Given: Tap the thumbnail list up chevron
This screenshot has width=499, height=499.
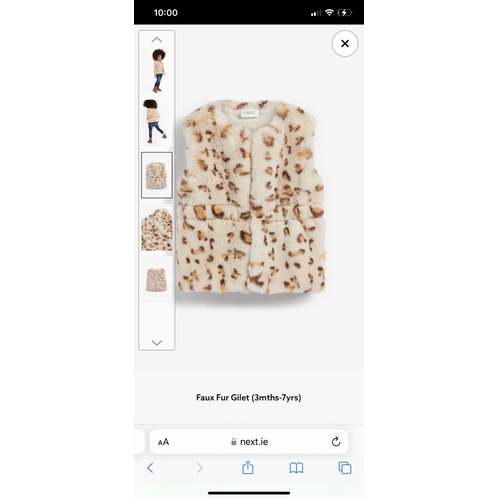Looking at the screenshot, I should click(157, 40).
